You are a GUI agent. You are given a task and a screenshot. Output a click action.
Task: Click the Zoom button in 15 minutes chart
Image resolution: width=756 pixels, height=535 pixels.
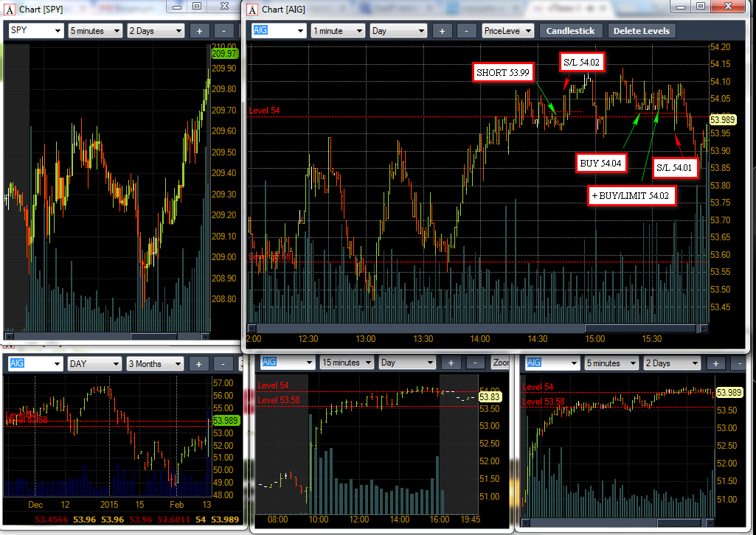point(500,363)
